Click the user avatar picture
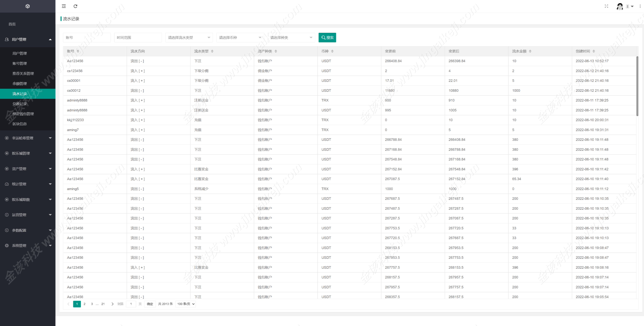Viewport: 644px width, 326px height. pyautogui.click(x=620, y=7)
